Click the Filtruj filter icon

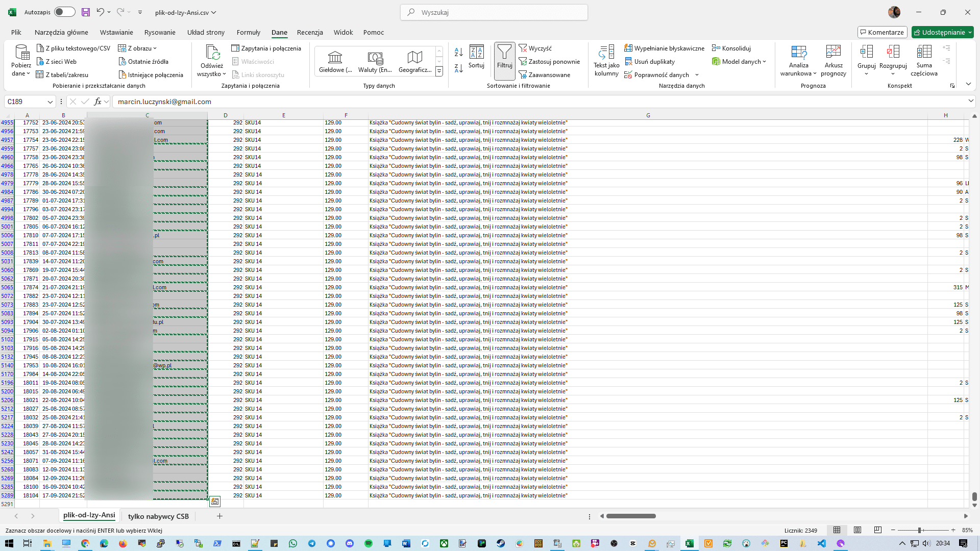[x=504, y=53]
